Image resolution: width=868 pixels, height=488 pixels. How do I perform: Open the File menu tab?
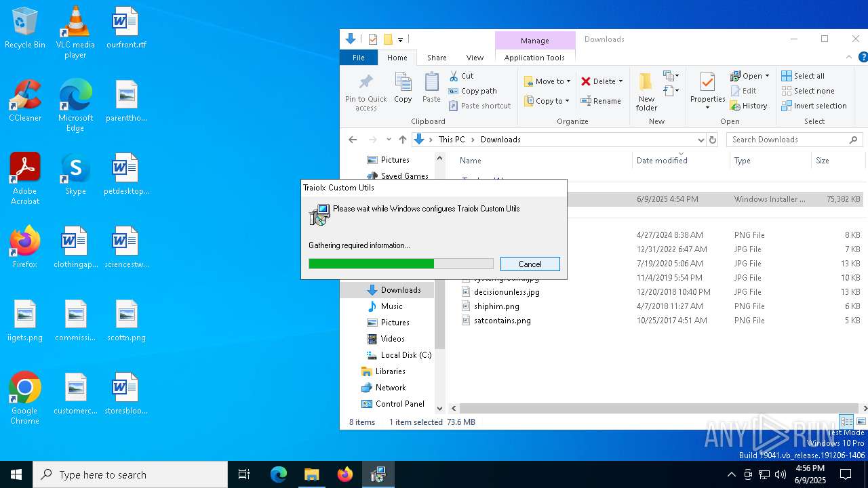pos(359,58)
